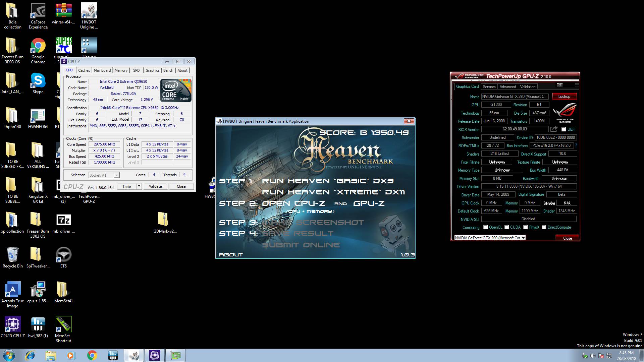This screenshot has width=644, height=362.
Task: Take a GPU-Z screenshot with camera icon
Action: pos(559,85)
